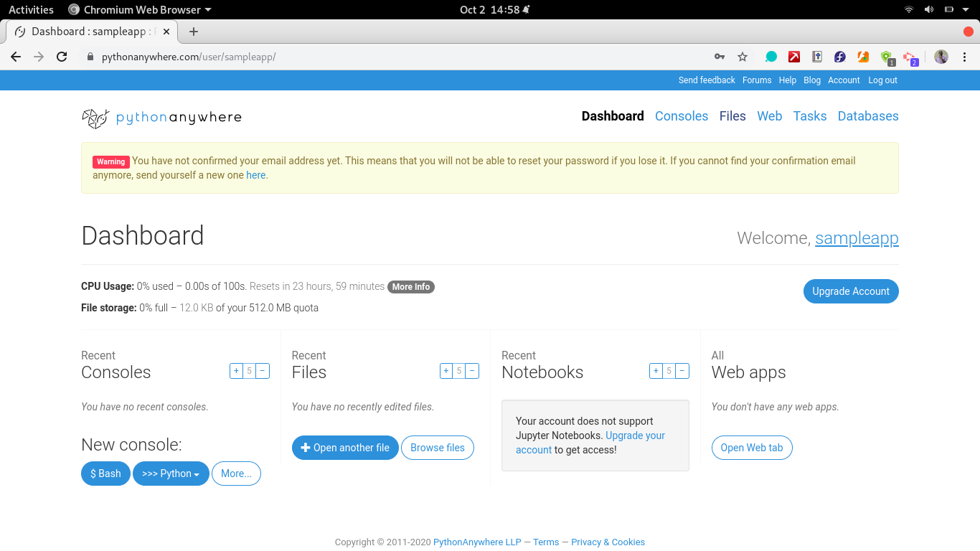Open the green shield extension with badge 1

point(887,57)
